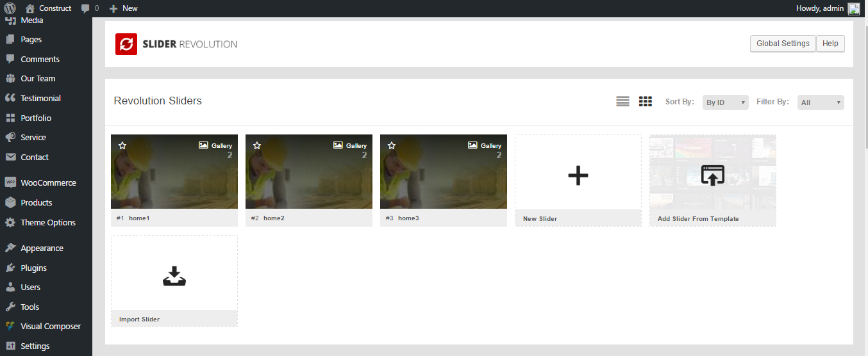Star the home1 slider as favorite
This screenshot has height=356, width=868.
[122, 146]
